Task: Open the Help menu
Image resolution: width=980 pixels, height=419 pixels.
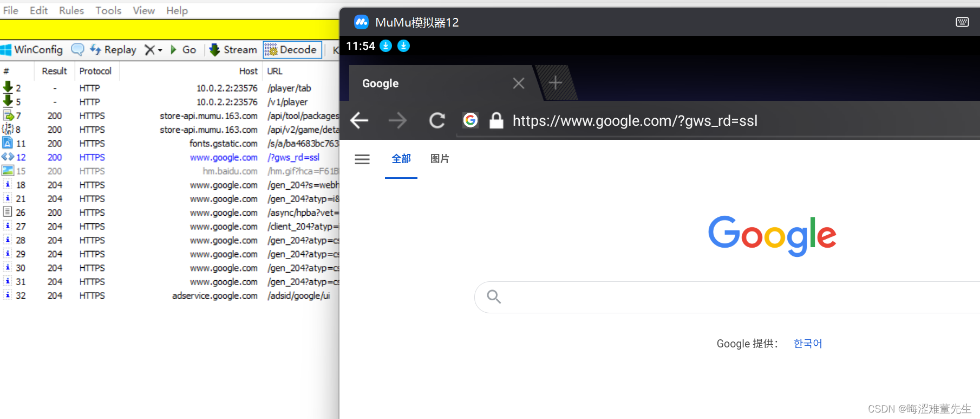Action: pyautogui.click(x=177, y=10)
